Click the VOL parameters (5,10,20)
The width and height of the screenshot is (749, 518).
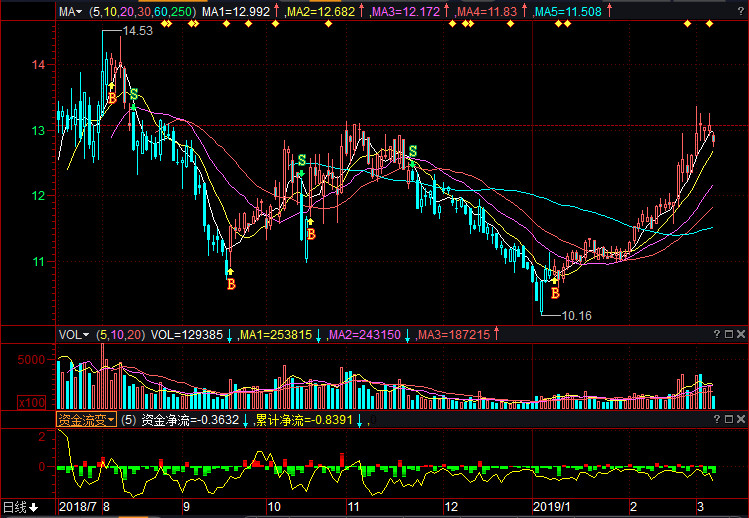[x=120, y=334]
